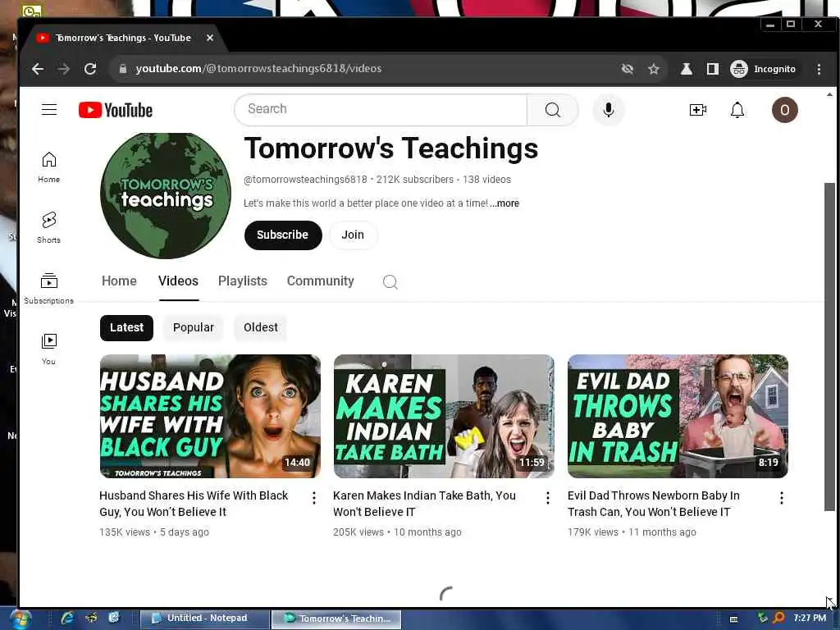This screenshot has width=840, height=630.
Task: Open the account avatar menu
Action: pyautogui.click(x=784, y=110)
